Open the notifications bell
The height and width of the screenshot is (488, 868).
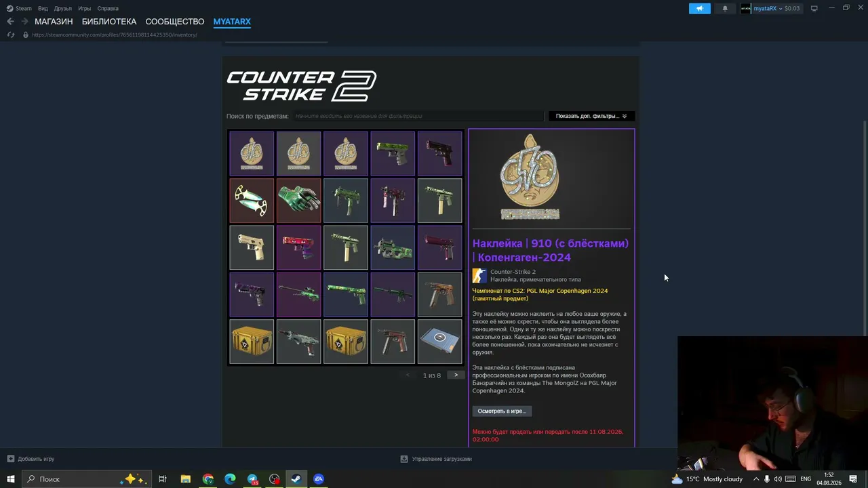725,8
